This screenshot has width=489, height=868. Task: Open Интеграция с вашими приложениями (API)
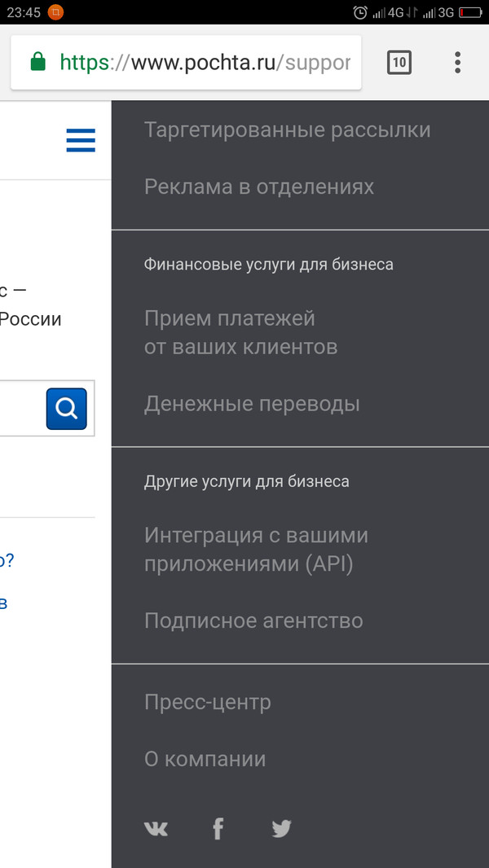coord(256,550)
